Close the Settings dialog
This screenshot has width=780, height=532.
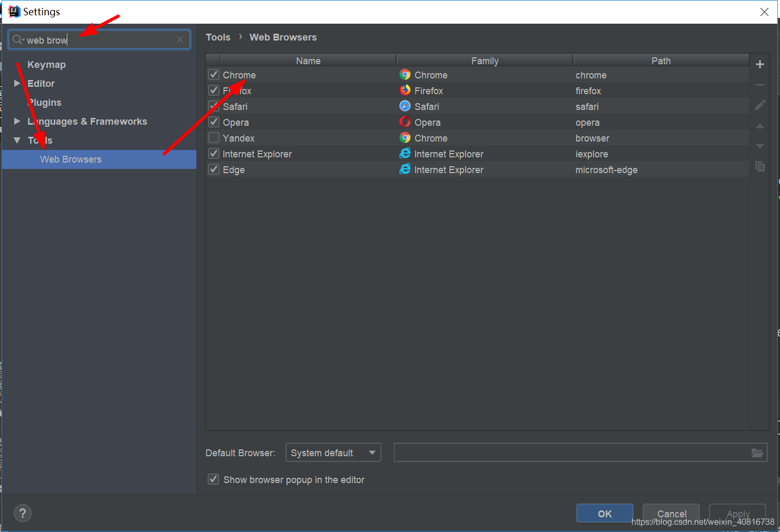pos(764,12)
